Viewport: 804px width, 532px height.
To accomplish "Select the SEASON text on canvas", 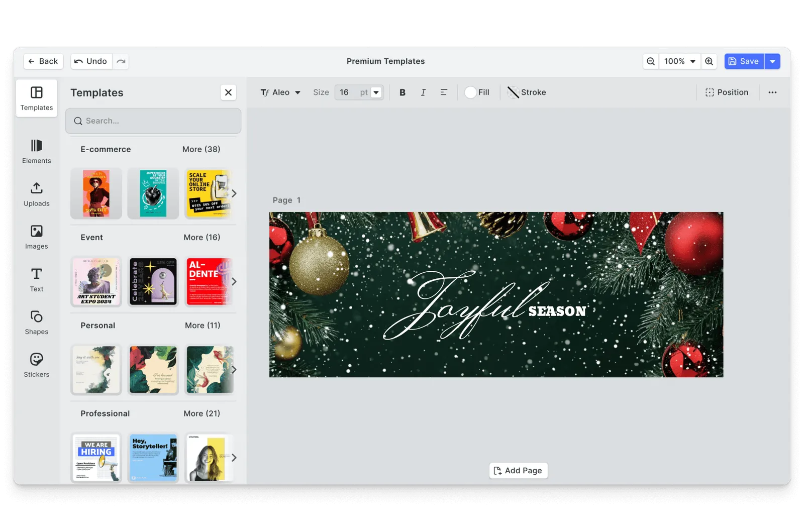I will click(557, 311).
